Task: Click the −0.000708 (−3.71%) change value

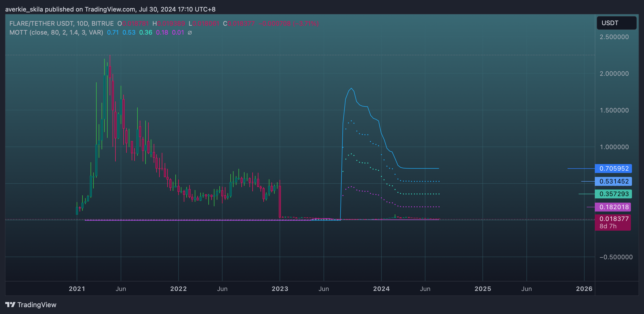Action: [288, 24]
